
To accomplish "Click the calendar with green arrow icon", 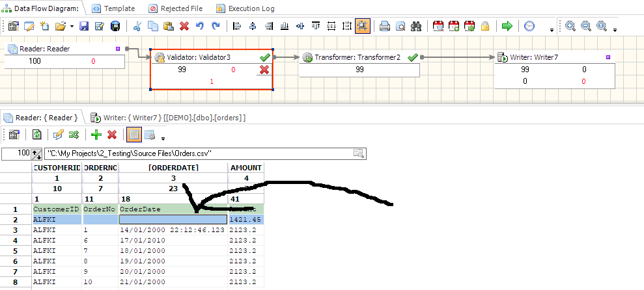I will coord(469,26).
